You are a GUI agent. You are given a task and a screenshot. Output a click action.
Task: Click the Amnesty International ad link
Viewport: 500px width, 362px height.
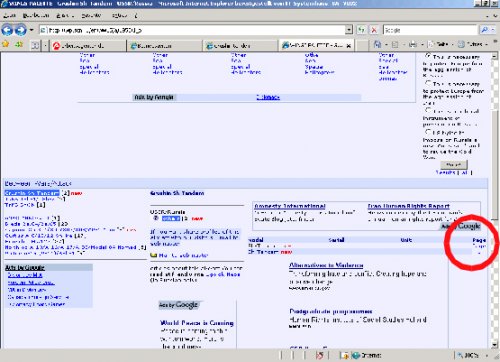click(290, 206)
